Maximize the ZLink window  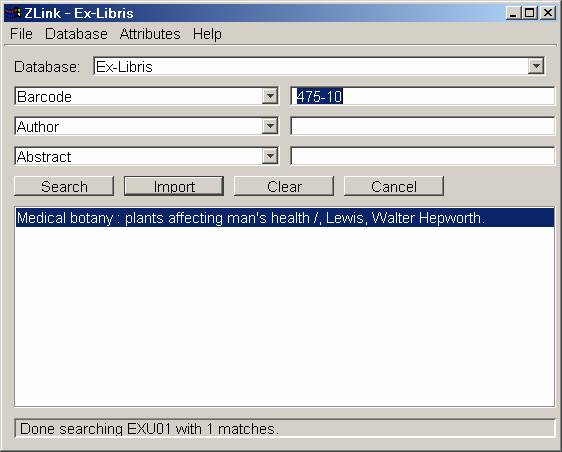[x=530, y=13]
